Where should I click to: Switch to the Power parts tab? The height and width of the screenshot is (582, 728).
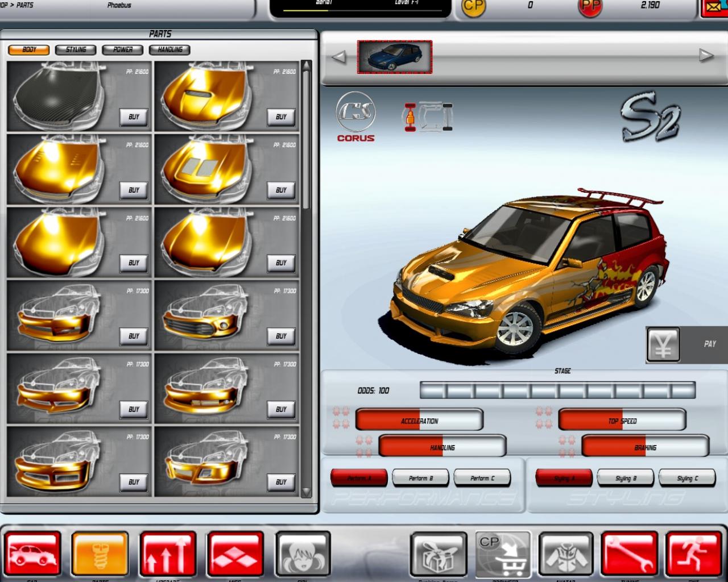[122, 50]
